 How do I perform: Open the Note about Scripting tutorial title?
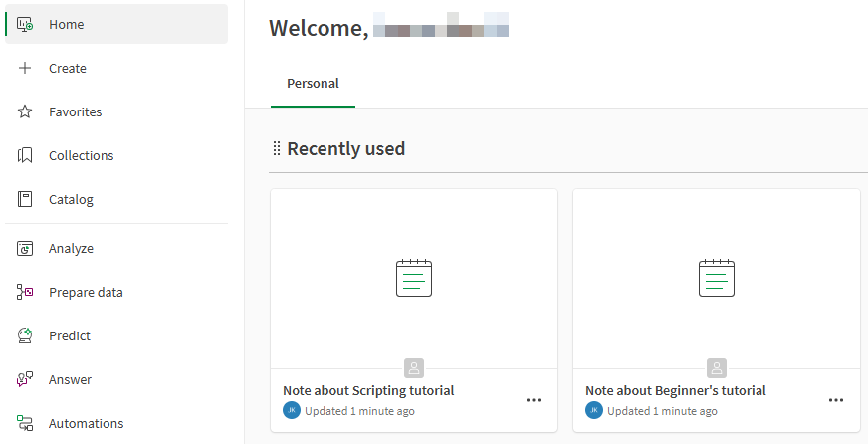(368, 390)
